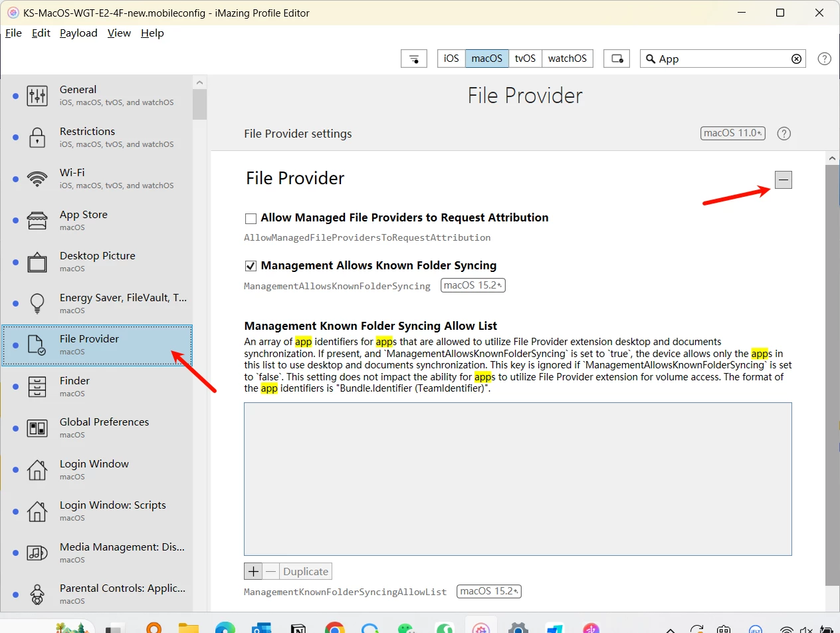This screenshot has width=840, height=633.
Task: Click the AllowManagedFileProvidersToRequestAttribution key text
Action: (367, 237)
